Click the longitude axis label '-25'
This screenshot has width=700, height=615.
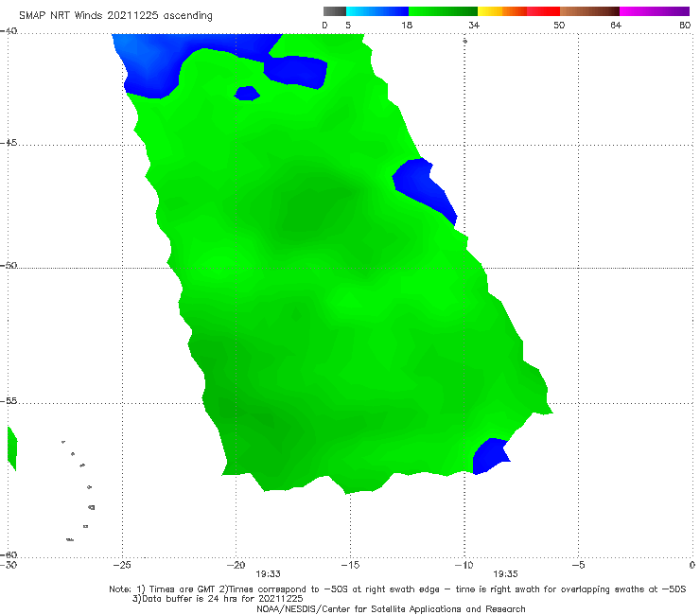coord(122,565)
